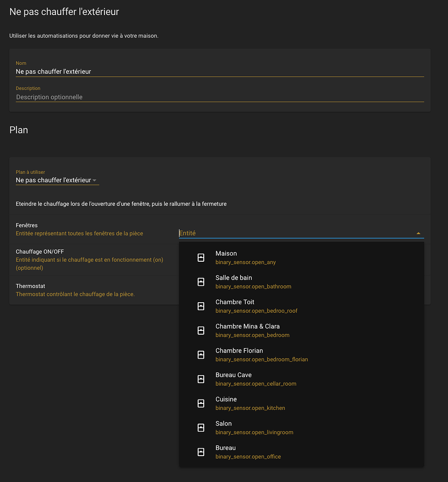Screen dimensions: 448x482
Task: Click the Salon entity icon
Action: [x=201, y=427]
